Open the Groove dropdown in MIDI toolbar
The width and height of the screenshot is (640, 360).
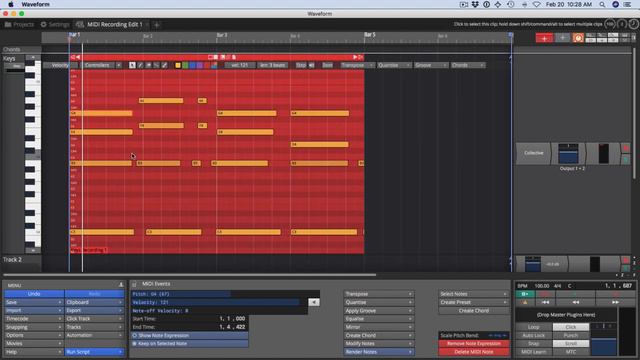coord(431,65)
